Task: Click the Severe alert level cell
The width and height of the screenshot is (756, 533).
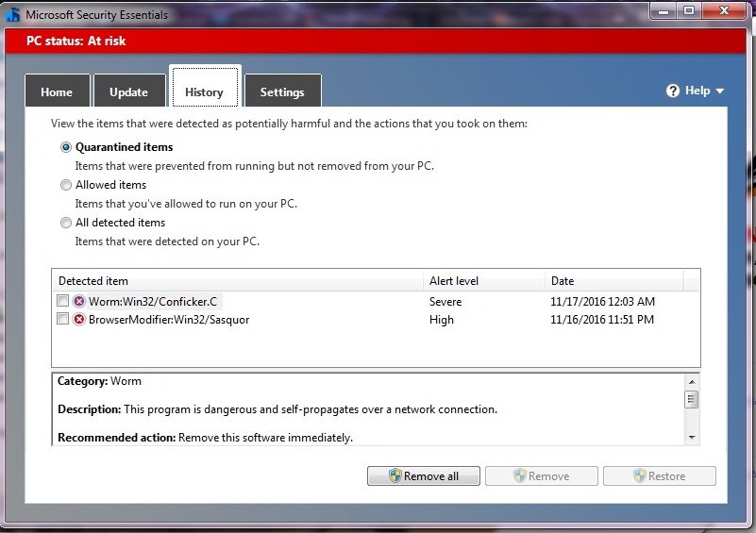Action: point(445,302)
